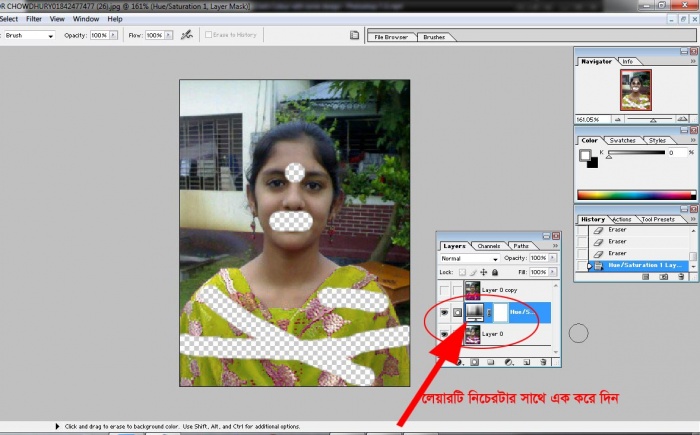Open the Layers panel menu arrows
The height and width of the screenshot is (435, 700).
pos(555,246)
